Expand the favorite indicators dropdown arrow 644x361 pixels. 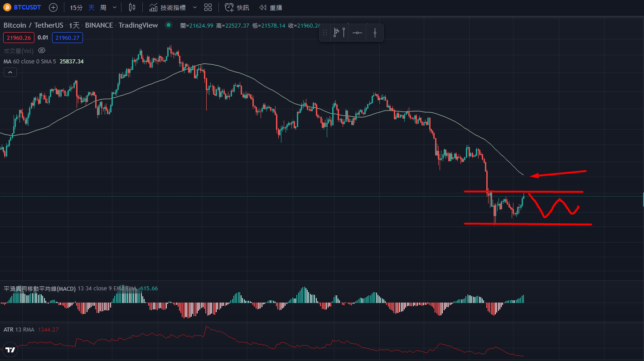[195, 7]
